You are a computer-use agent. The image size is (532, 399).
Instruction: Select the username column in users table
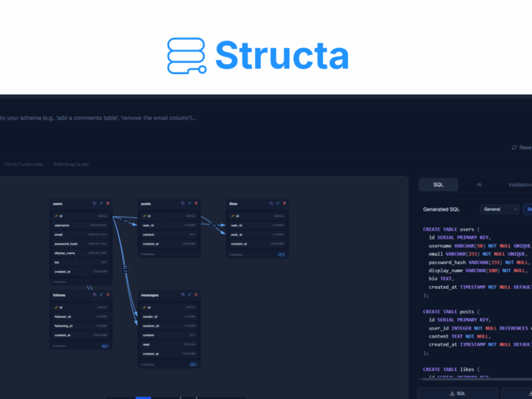(x=81, y=225)
